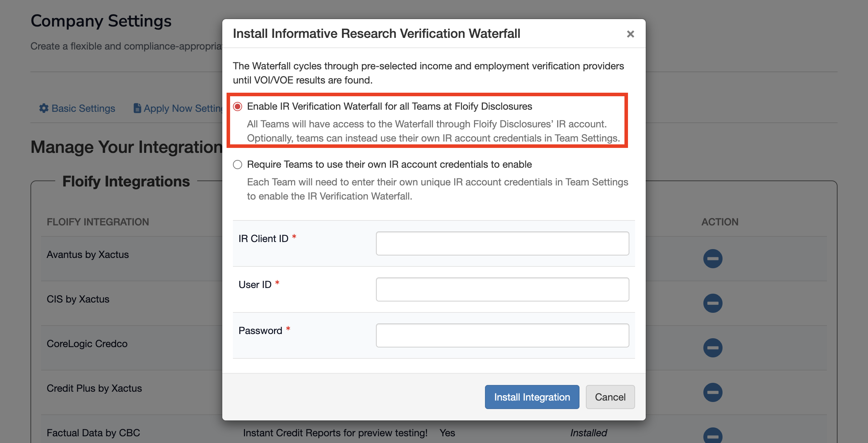Select Enable IR Verification Waterfall for all Teams

point(238,107)
